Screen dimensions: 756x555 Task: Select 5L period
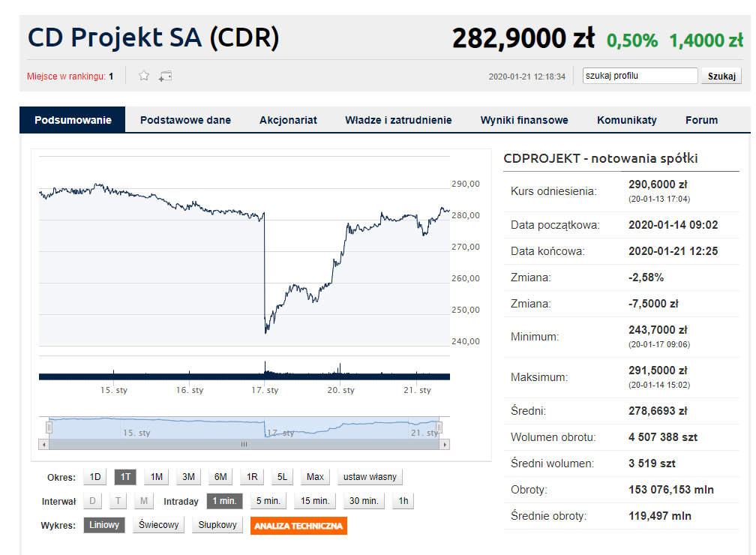(282, 477)
